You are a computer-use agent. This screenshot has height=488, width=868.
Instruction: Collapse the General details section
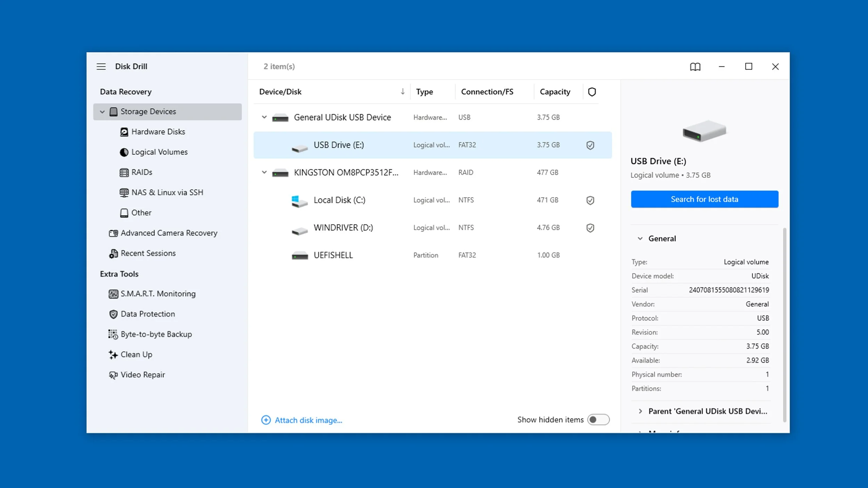point(640,238)
